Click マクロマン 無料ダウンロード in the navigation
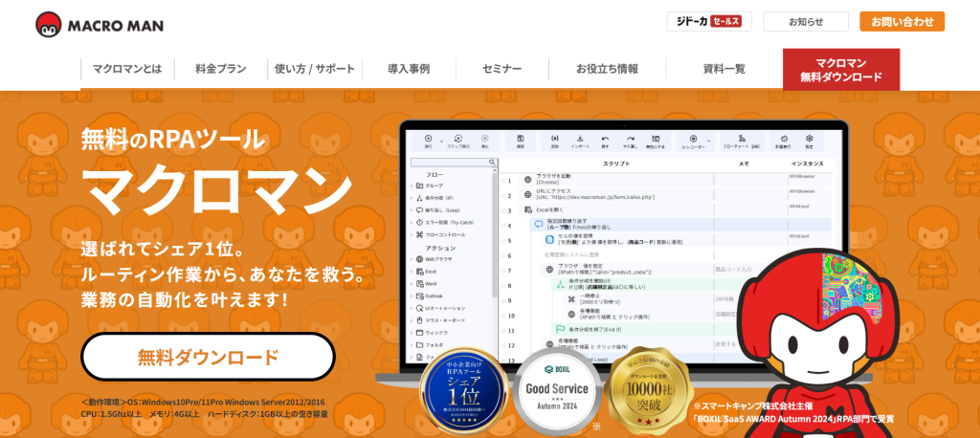 tap(841, 70)
